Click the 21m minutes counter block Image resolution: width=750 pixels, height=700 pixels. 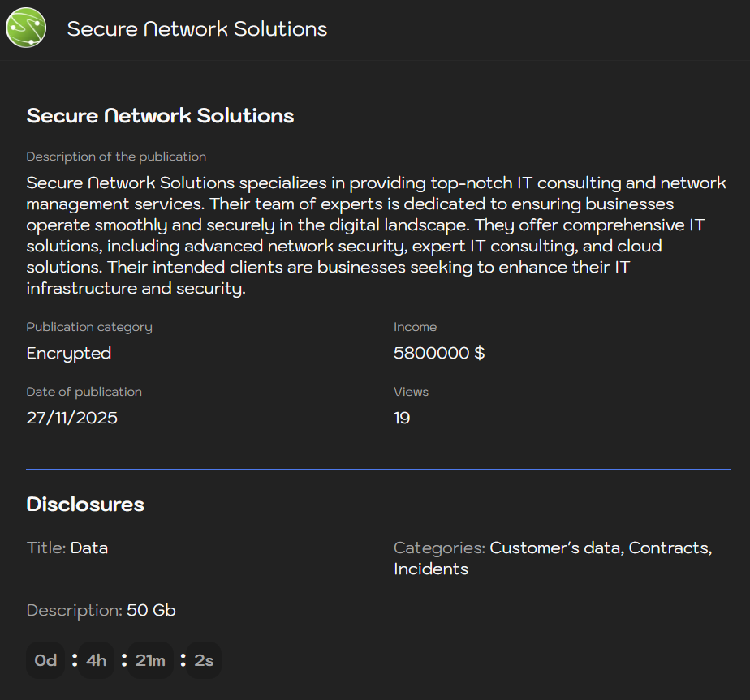point(149,659)
